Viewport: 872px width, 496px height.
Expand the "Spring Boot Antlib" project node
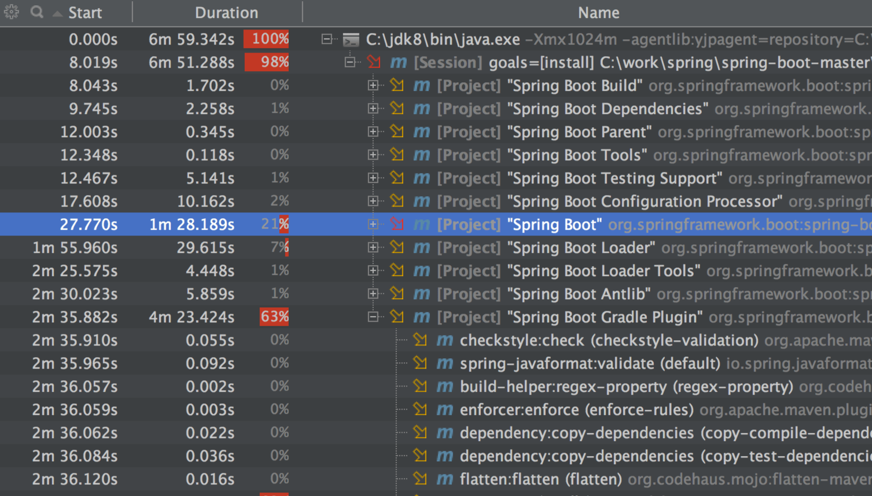[373, 294]
